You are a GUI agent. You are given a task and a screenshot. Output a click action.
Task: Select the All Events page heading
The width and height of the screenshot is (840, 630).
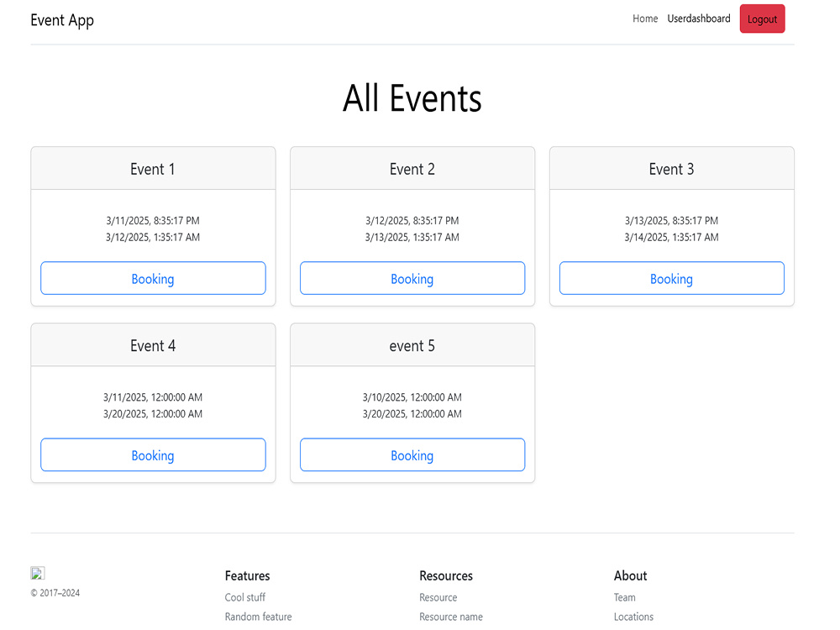412,98
